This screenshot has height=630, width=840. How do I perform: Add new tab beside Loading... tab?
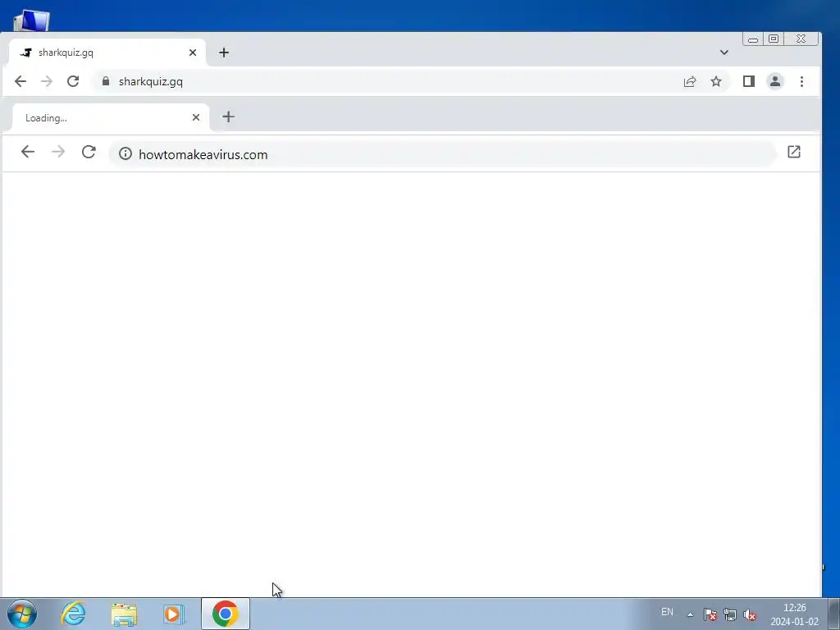228,116
